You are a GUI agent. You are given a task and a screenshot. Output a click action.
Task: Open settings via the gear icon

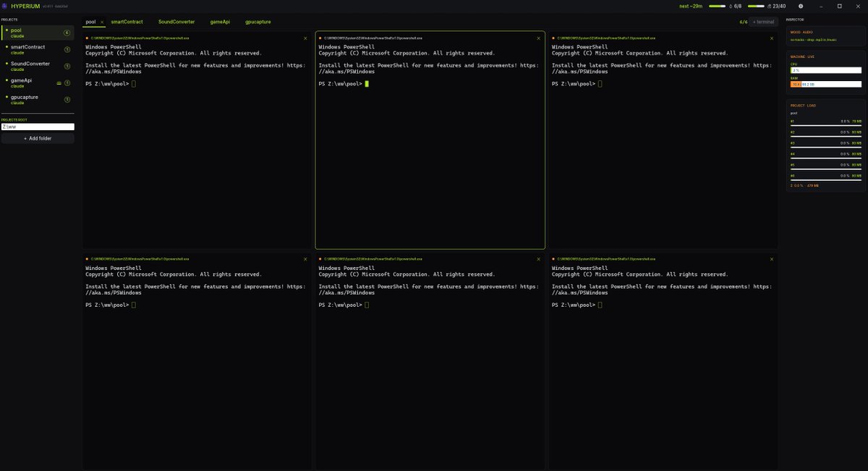(x=801, y=6)
